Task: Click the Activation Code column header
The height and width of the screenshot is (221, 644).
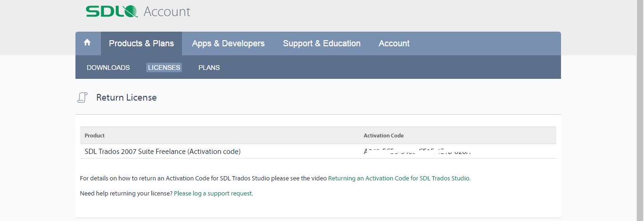Action: [384, 136]
